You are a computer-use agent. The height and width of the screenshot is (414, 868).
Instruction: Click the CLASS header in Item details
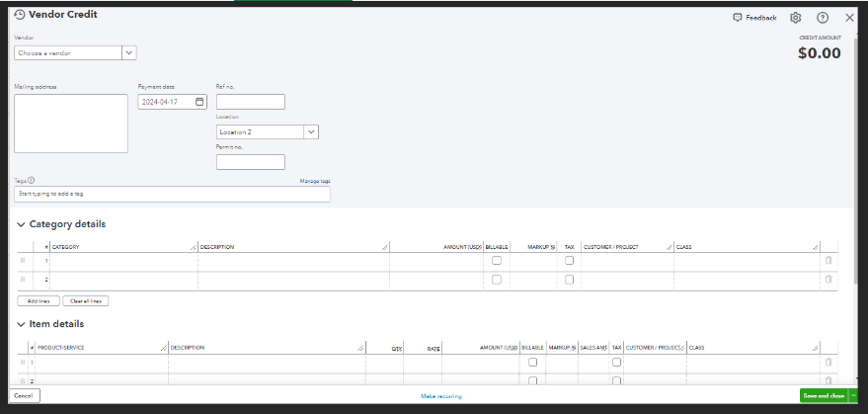pyautogui.click(x=696, y=348)
